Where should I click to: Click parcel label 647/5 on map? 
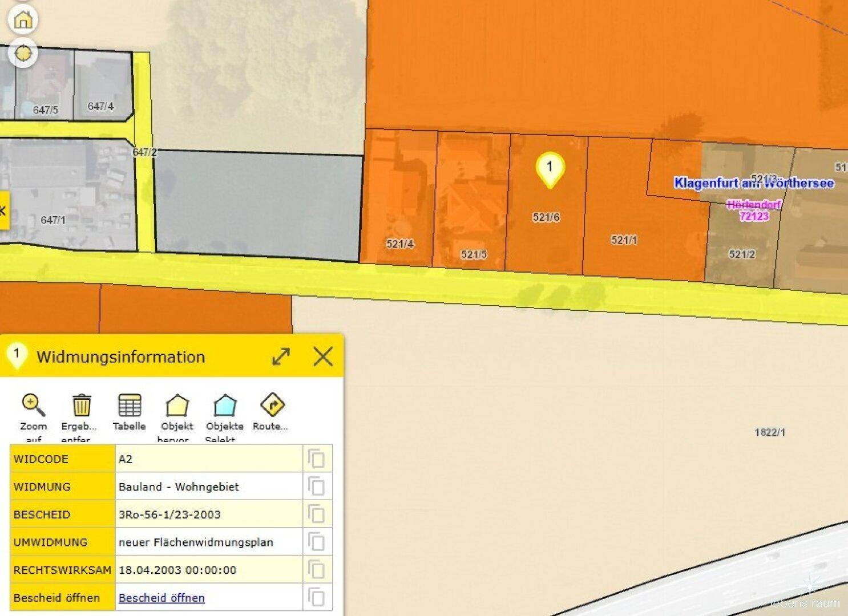[x=46, y=110]
